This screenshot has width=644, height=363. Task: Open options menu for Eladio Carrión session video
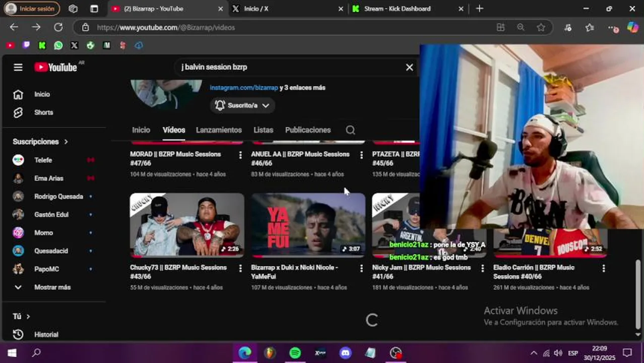click(603, 269)
